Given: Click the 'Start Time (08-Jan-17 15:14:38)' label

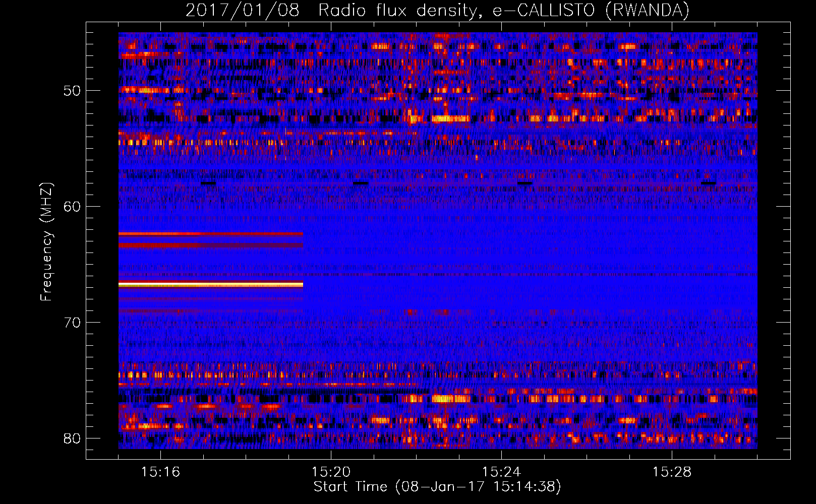Looking at the screenshot, I should click(x=437, y=487).
